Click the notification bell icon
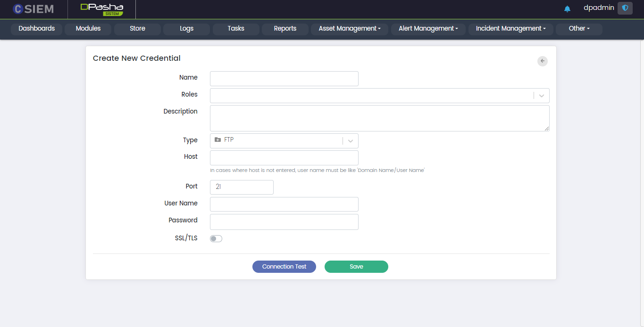644x327 pixels. [x=567, y=8]
